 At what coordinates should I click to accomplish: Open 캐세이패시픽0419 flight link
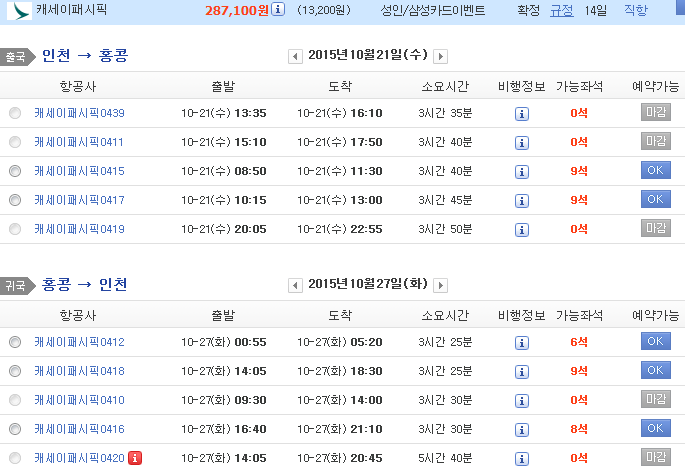[x=80, y=229]
